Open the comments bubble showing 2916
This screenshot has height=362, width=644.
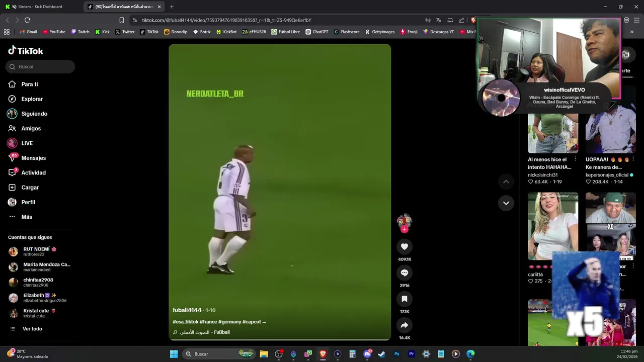(x=404, y=273)
